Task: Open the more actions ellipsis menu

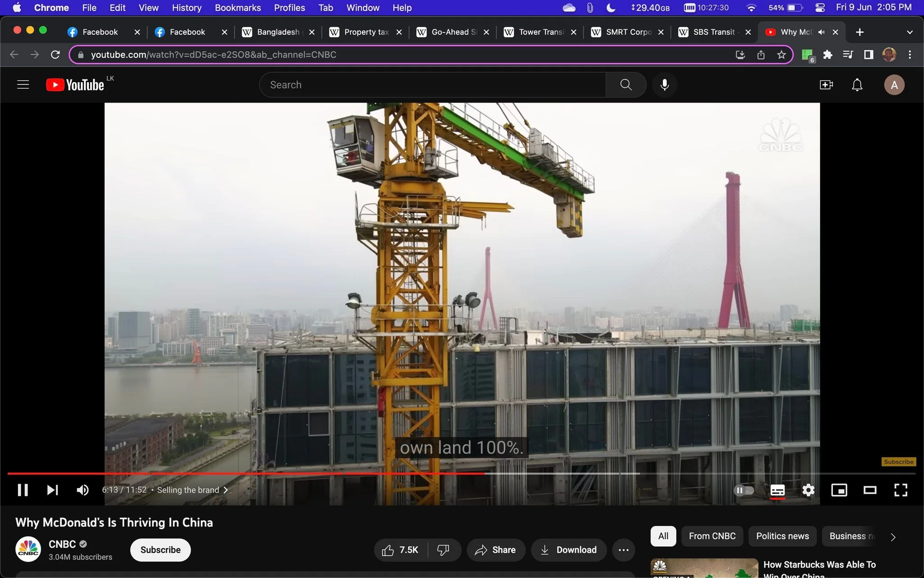Action: pos(624,550)
